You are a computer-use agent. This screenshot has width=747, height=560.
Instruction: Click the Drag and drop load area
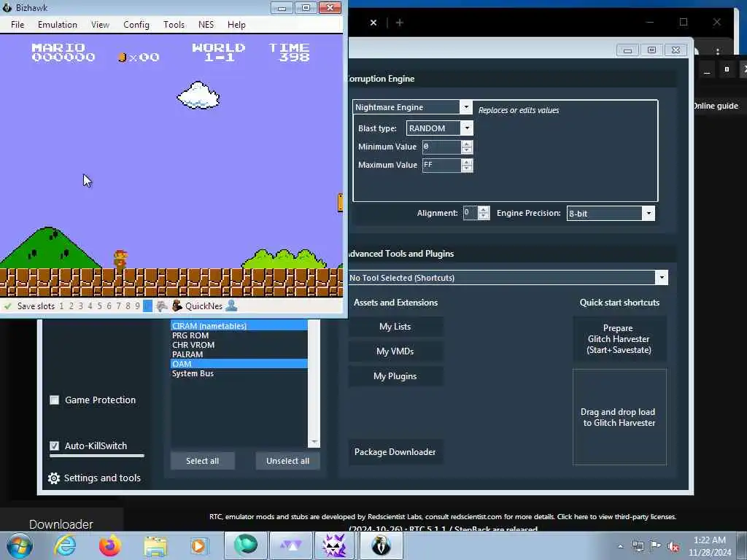pyautogui.click(x=619, y=417)
